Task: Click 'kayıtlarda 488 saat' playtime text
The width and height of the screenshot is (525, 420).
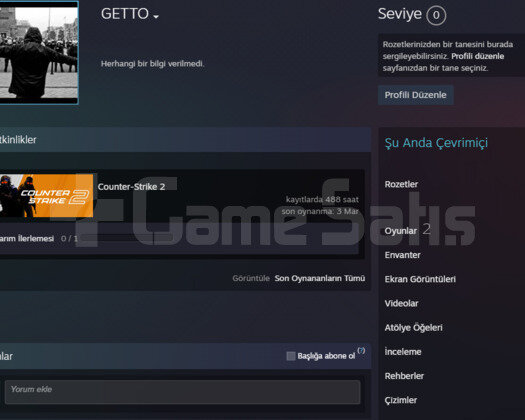Action: pos(322,200)
